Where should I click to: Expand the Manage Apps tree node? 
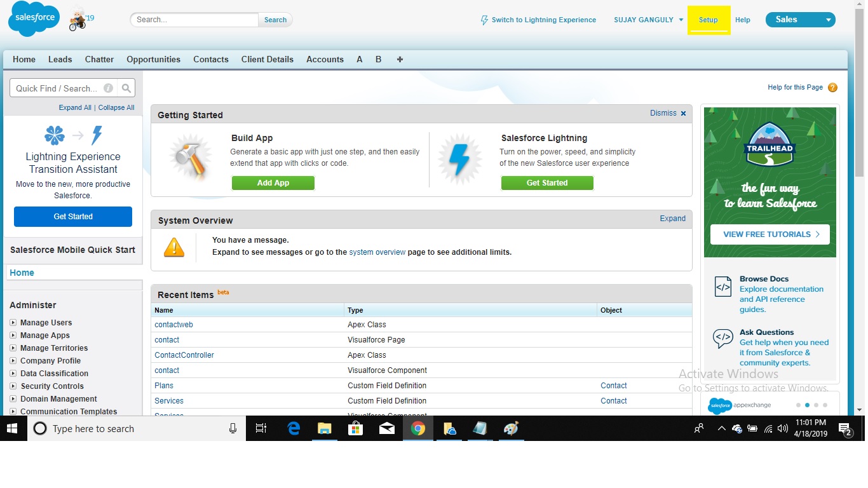13,335
